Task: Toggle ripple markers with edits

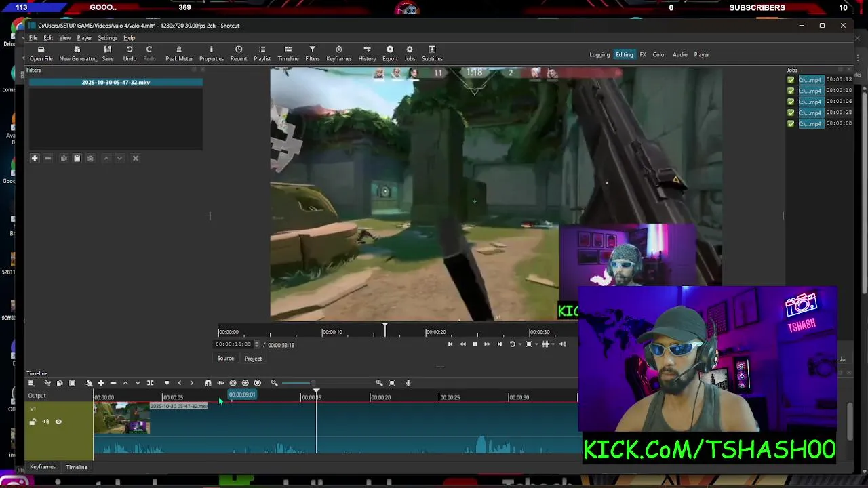Action: pyautogui.click(x=258, y=383)
